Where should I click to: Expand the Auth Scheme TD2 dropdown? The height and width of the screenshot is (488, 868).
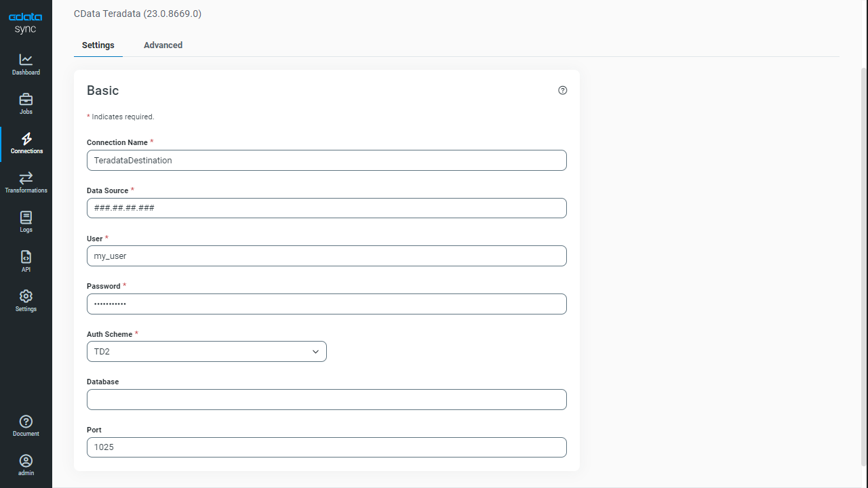(207, 351)
